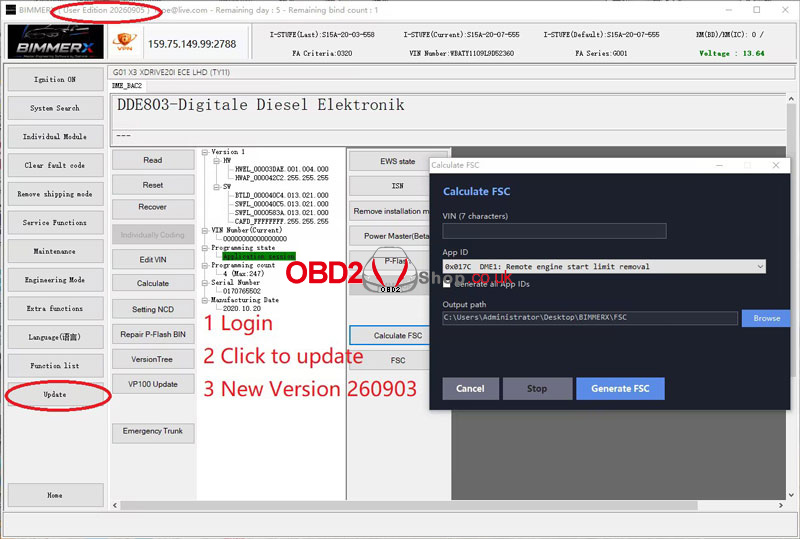
Task: Click Emergency Trunk
Action: [153, 432]
